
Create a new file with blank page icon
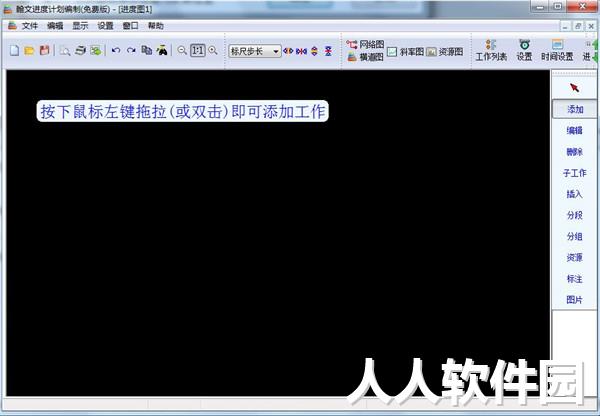(15, 51)
